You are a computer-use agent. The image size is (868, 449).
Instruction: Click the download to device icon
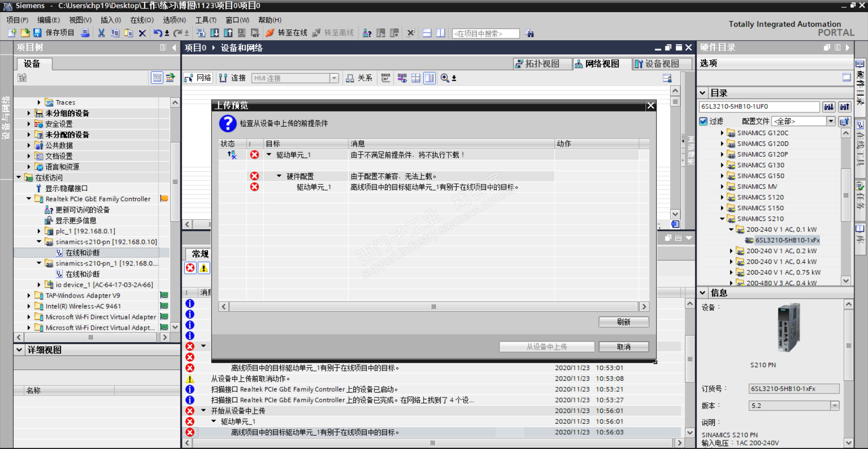point(215,33)
